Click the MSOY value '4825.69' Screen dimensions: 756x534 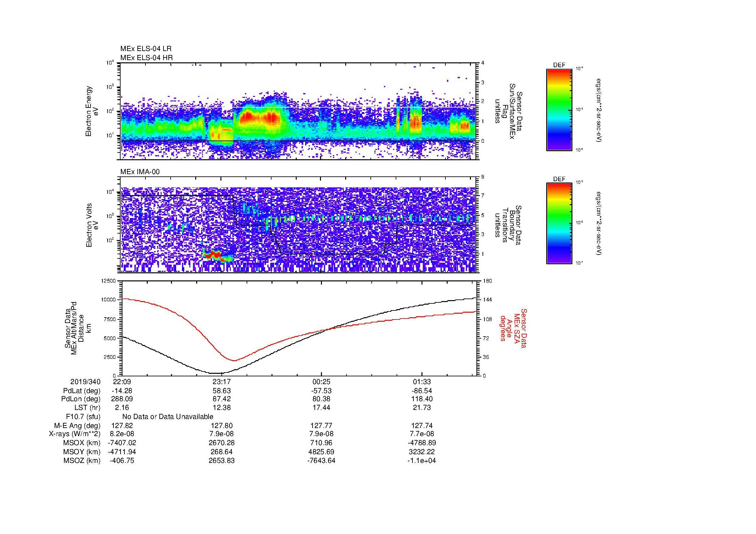[x=321, y=452]
